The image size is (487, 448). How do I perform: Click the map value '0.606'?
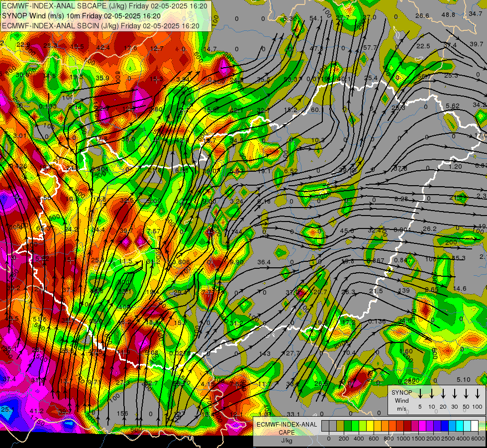click(x=181, y=262)
